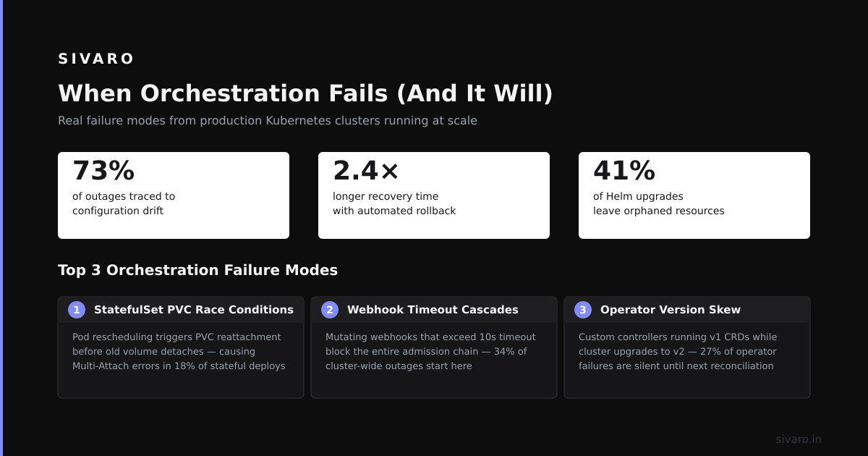Click the Pod rescheduling PVC reattachment description
Image resolution: width=868 pixels, height=456 pixels.
click(179, 351)
